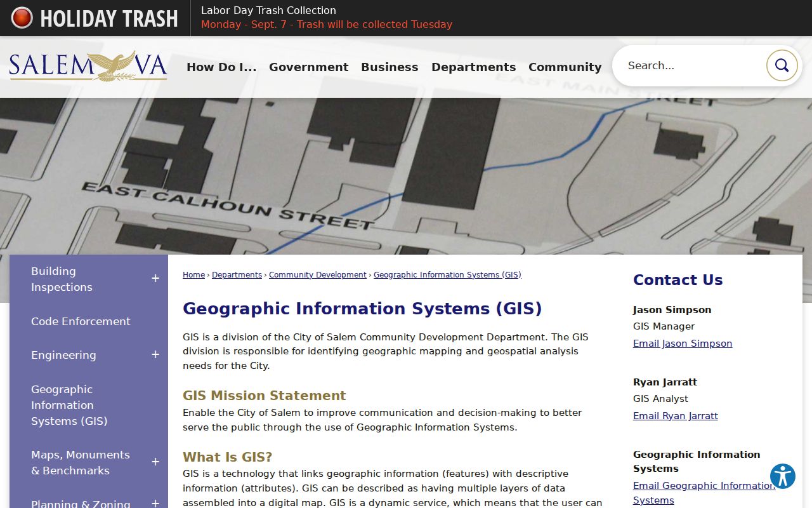The height and width of the screenshot is (508, 812).
Task: Open the Business menu
Action: (x=390, y=67)
